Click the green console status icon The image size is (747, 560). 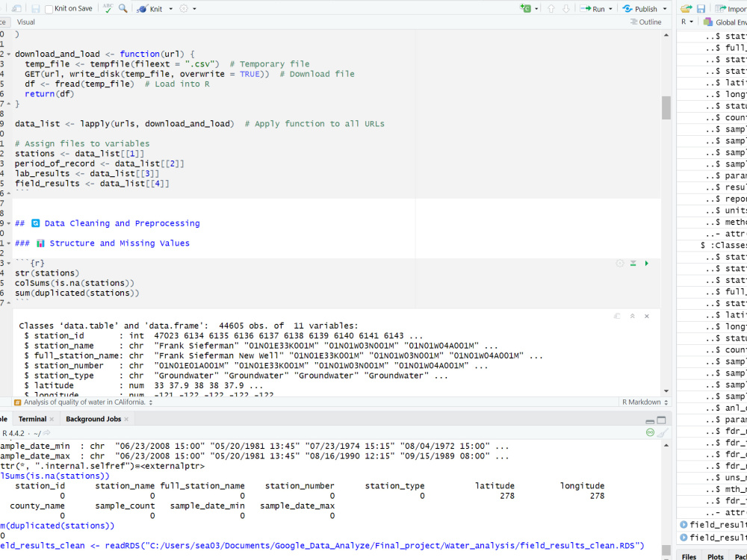coord(650,432)
